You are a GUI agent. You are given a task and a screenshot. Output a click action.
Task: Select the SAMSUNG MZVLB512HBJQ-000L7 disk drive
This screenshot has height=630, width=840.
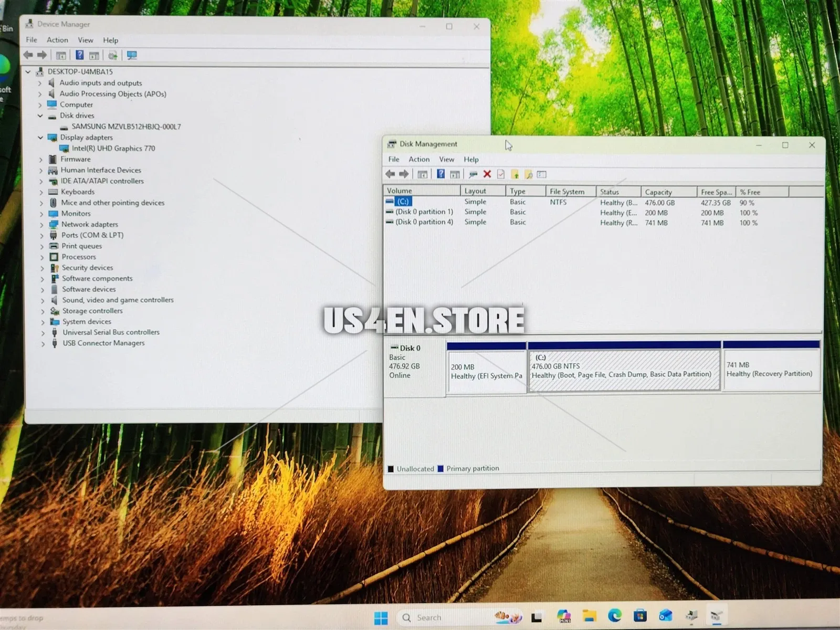tap(126, 127)
